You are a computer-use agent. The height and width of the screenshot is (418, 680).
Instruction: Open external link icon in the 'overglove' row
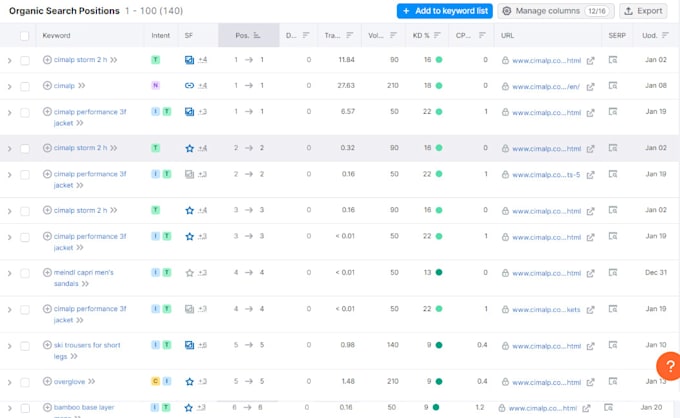[590, 382]
